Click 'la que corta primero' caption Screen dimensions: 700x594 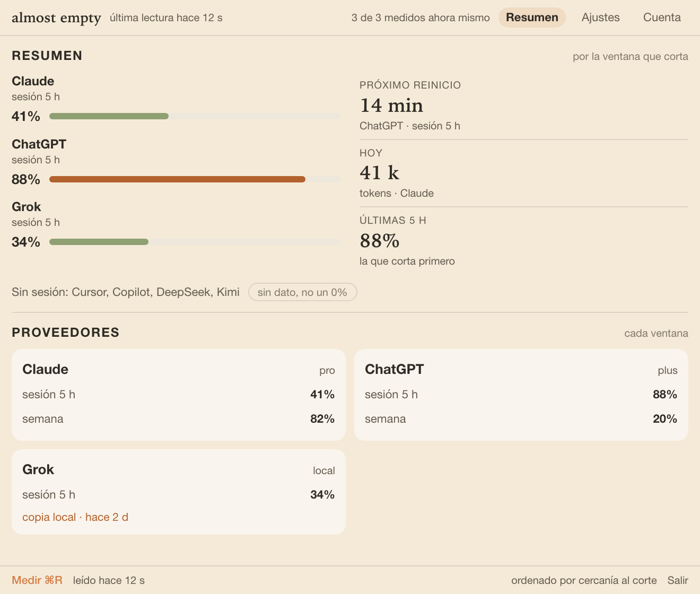pyautogui.click(x=407, y=261)
